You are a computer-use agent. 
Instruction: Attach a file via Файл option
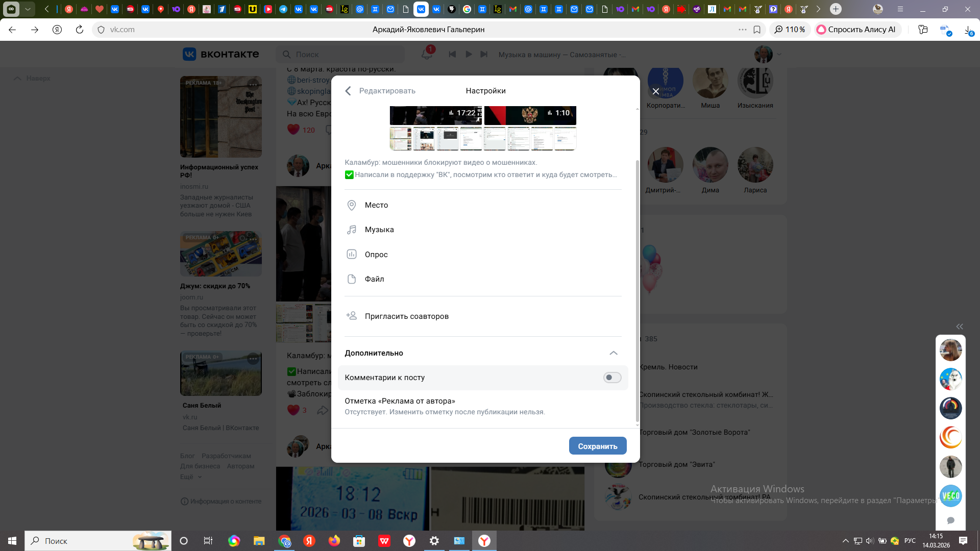pyautogui.click(x=374, y=279)
